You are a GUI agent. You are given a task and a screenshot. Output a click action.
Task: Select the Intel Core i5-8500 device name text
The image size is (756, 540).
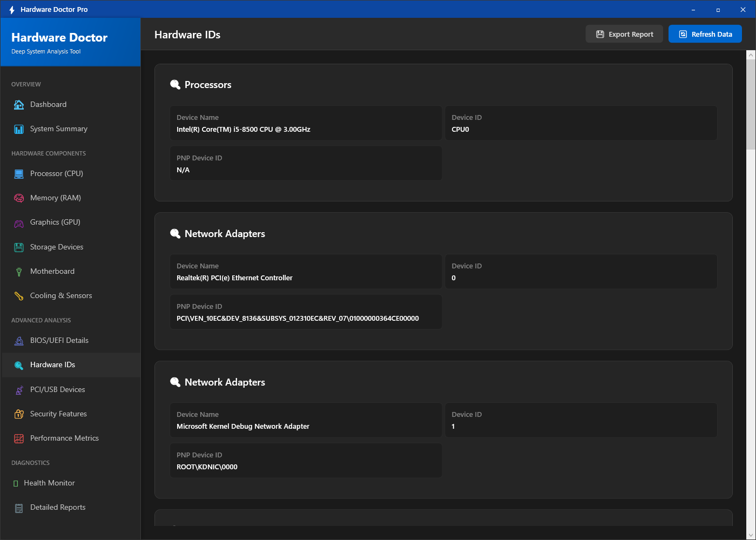(244, 130)
